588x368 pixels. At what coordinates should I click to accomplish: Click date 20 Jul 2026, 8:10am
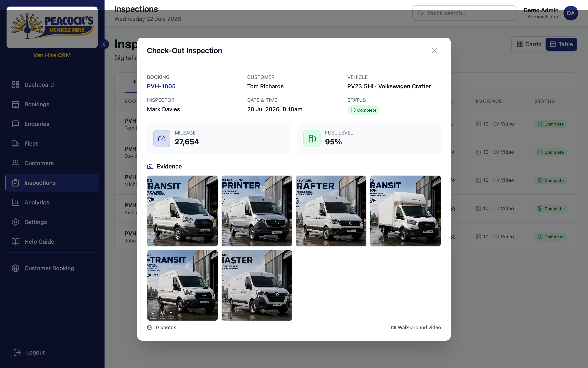(275, 109)
